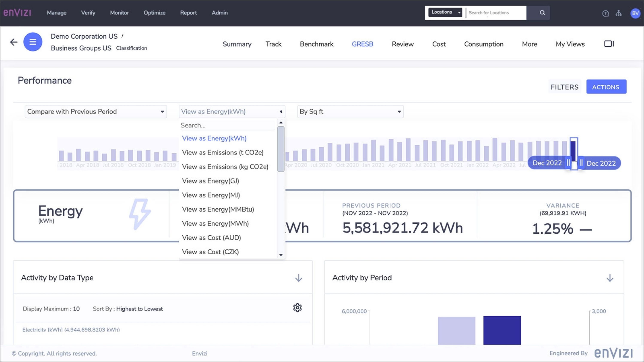Viewport: 644px width, 362px height.
Task: Open the More tab menu
Action: pyautogui.click(x=530, y=44)
